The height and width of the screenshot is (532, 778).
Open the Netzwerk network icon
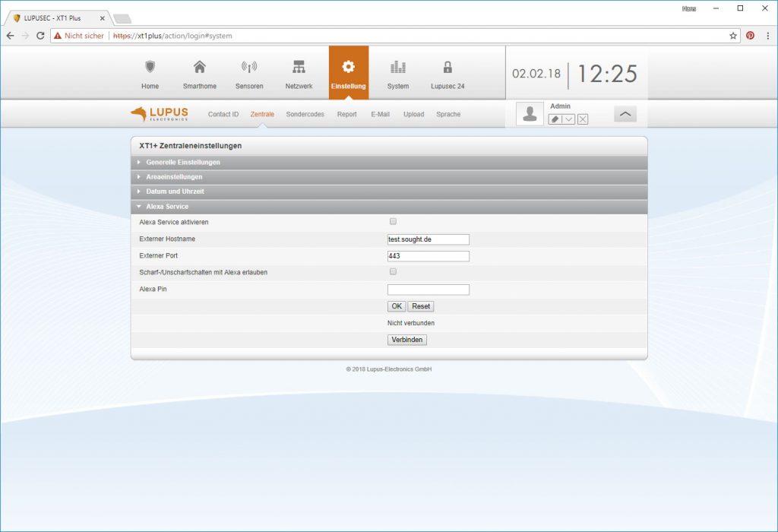299,67
